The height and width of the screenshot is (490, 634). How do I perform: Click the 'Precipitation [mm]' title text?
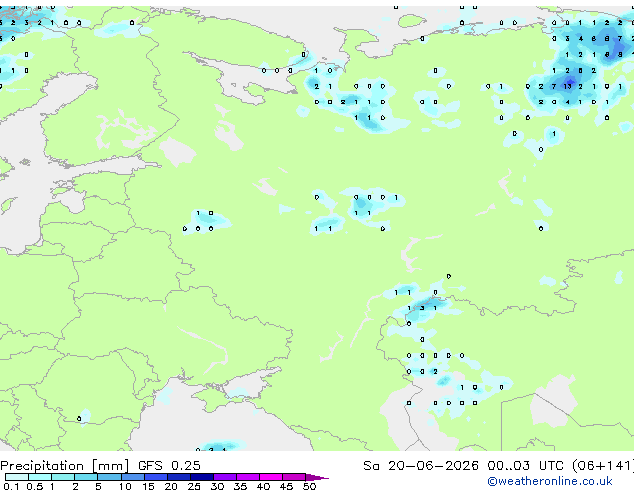pos(65,466)
